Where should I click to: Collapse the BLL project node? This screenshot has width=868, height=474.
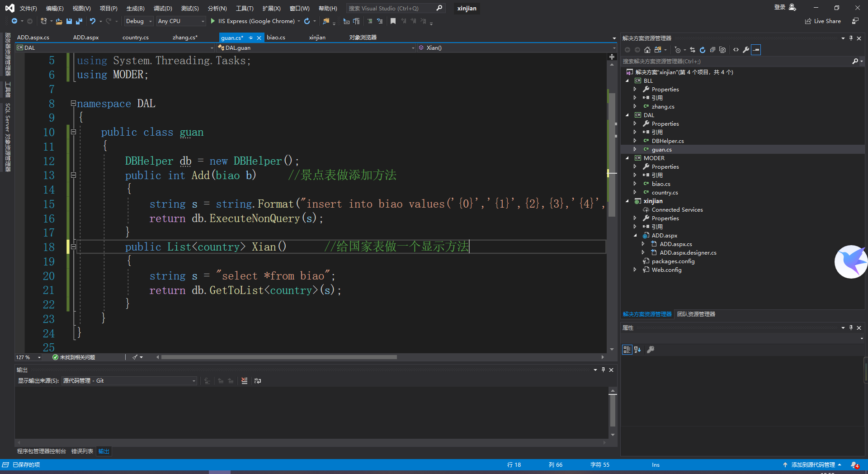(627, 81)
